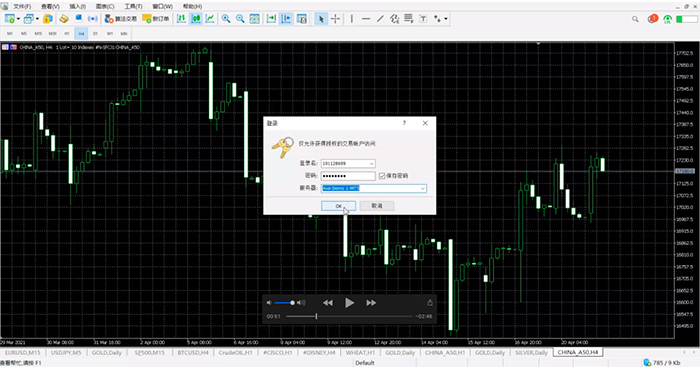Toggle auto scroll to chart end

pos(271,19)
